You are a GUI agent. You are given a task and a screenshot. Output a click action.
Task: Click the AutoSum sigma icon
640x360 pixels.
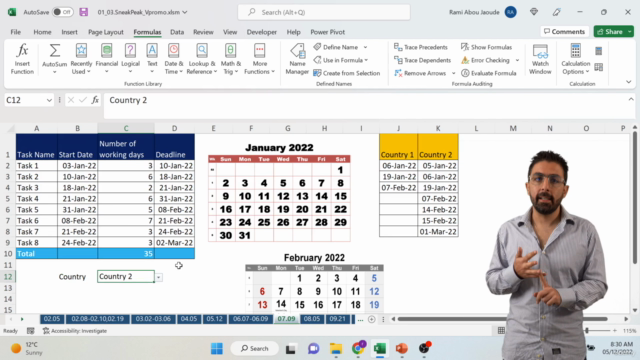(x=54, y=51)
